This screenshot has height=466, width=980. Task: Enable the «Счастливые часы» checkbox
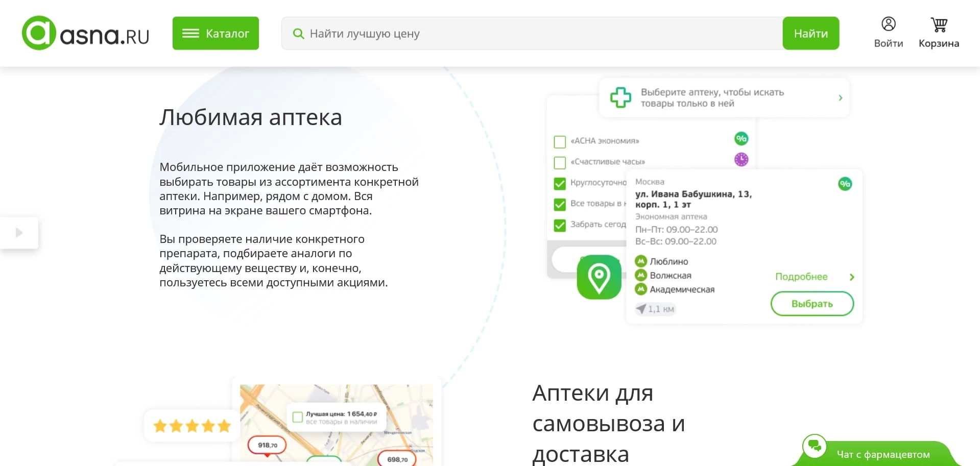click(x=559, y=162)
